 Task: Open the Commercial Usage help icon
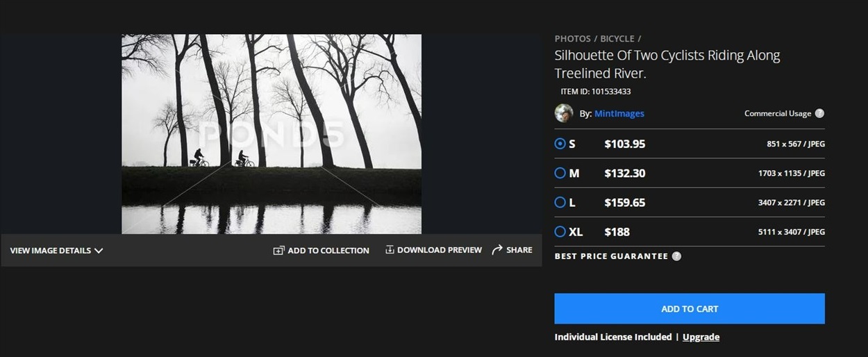pos(819,113)
